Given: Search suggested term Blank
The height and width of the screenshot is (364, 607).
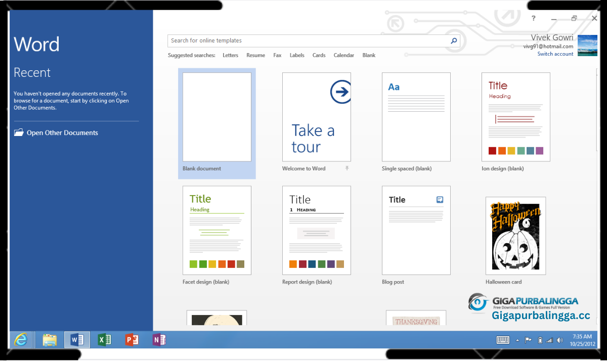Looking at the screenshot, I should [x=369, y=55].
